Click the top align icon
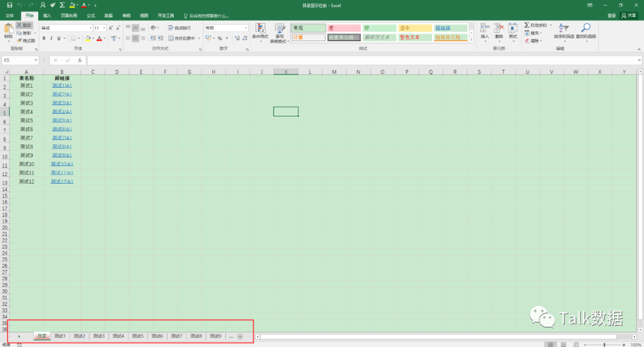 point(128,28)
